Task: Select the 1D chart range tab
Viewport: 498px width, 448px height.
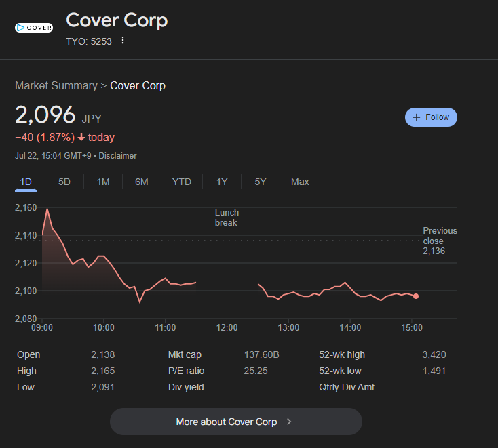Action: (x=26, y=182)
